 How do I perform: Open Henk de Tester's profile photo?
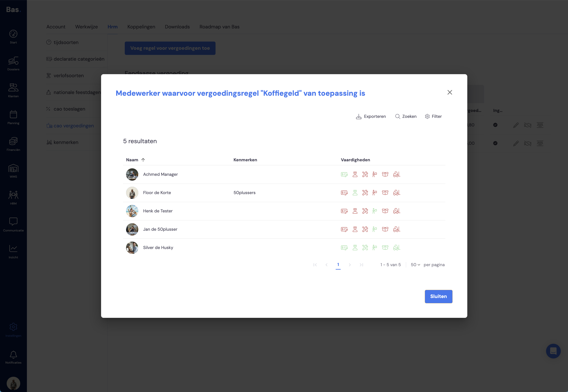[x=132, y=211]
